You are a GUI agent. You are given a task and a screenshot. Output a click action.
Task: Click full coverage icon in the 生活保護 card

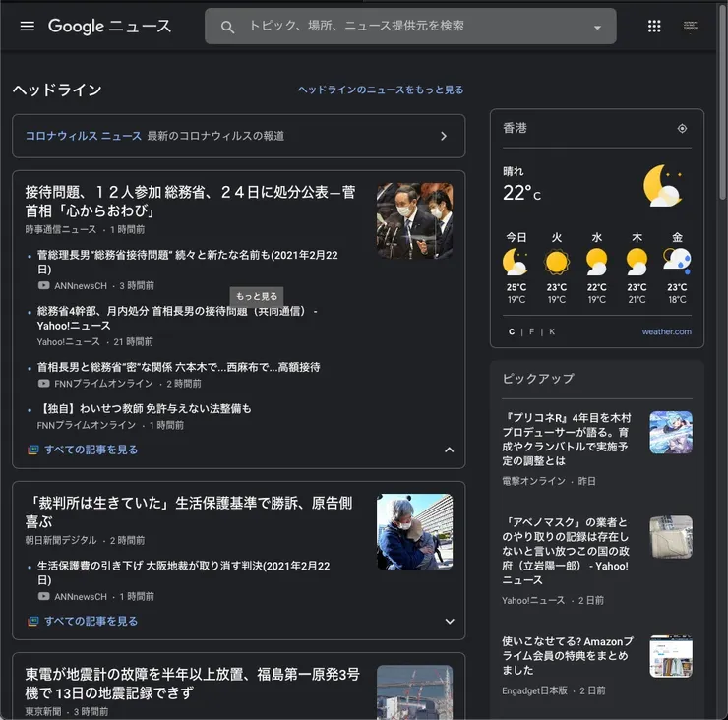point(33,621)
